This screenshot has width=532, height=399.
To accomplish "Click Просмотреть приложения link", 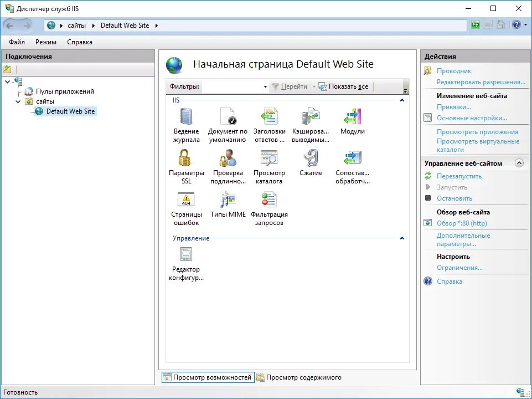I will (x=477, y=132).
